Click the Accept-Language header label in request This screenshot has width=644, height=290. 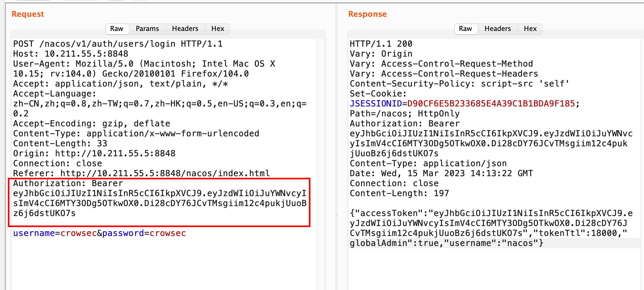pyautogui.click(x=55, y=94)
